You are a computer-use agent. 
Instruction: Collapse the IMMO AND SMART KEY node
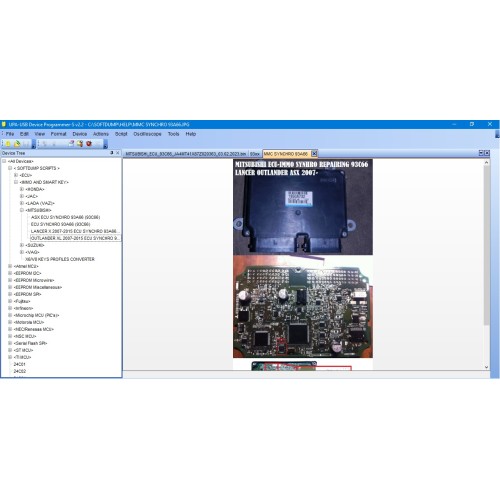[x=16, y=182]
